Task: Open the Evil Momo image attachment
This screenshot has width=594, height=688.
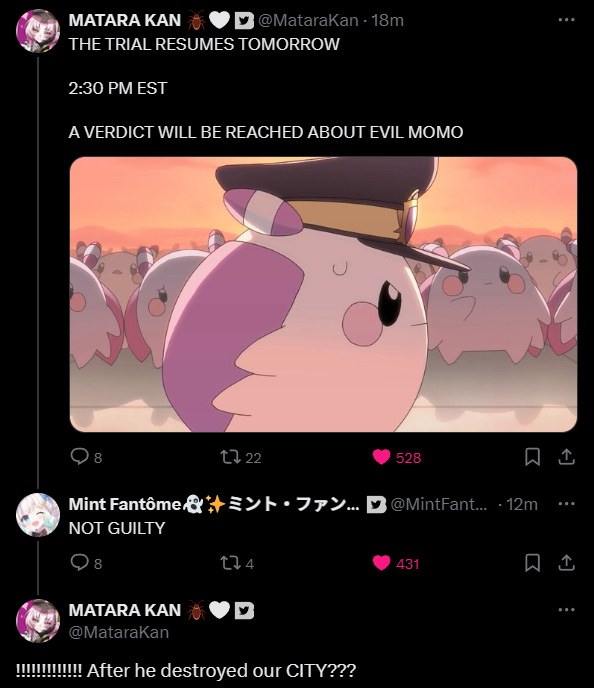Action: click(x=323, y=294)
